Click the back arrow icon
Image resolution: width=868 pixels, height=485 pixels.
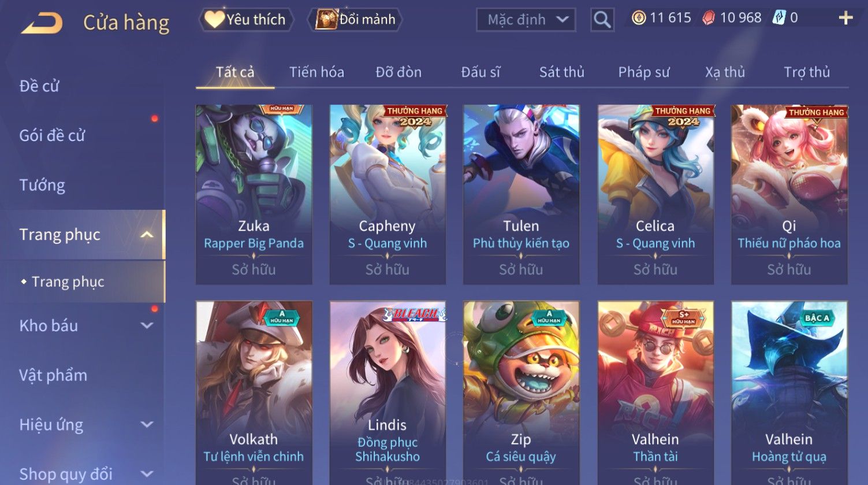click(42, 23)
